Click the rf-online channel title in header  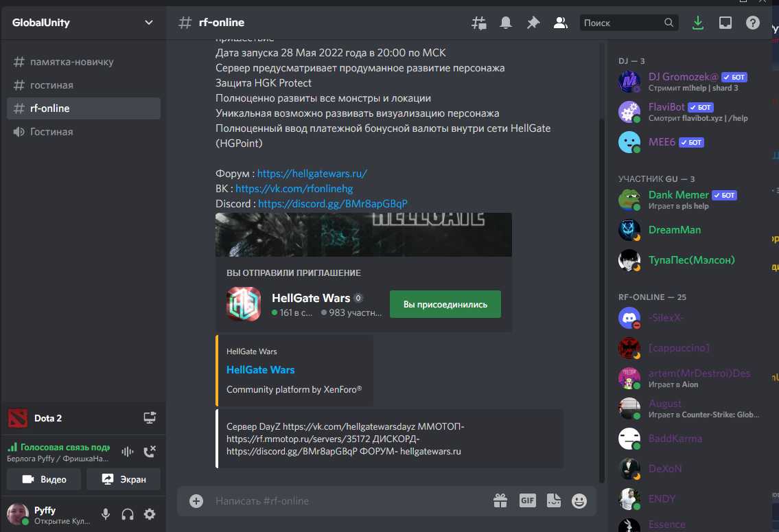222,23
